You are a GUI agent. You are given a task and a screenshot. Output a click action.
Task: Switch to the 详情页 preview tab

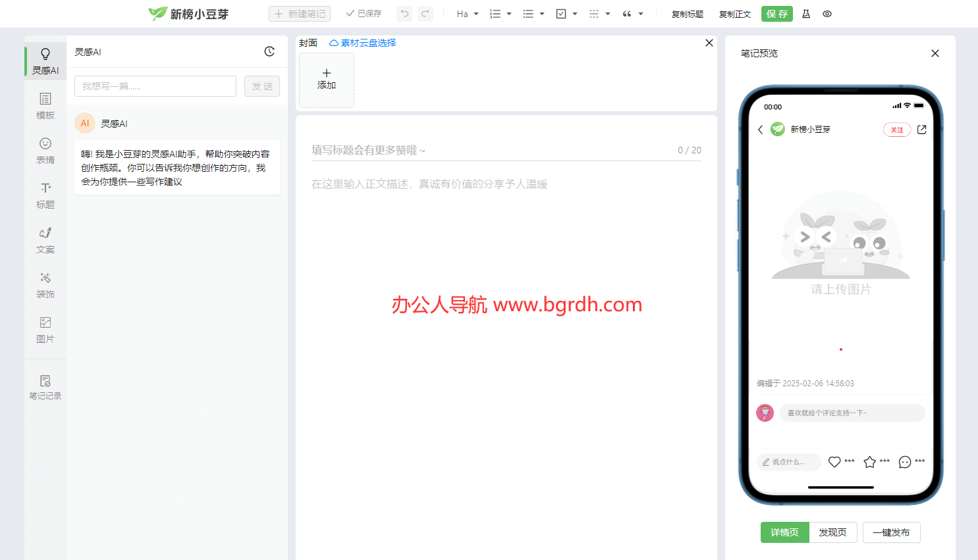784,532
